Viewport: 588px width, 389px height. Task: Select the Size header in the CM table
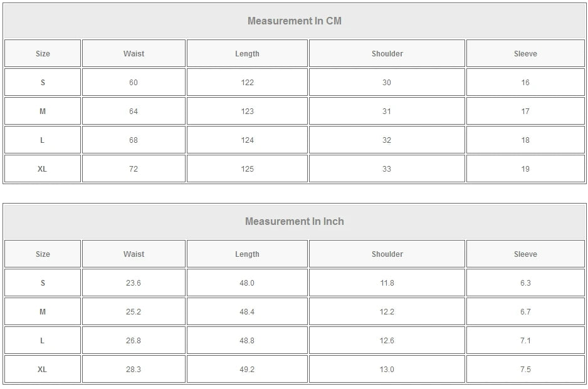pyautogui.click(x=43, y=54)
